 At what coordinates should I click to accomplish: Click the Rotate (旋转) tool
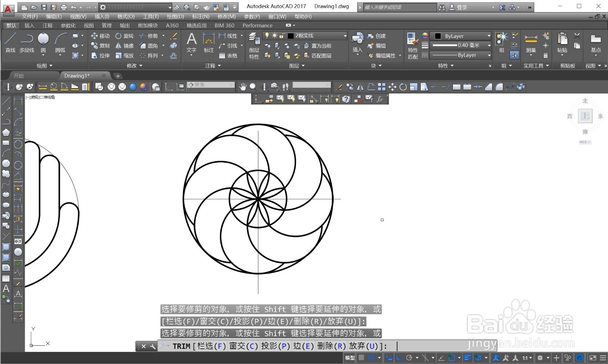click(x=124, y=36)
